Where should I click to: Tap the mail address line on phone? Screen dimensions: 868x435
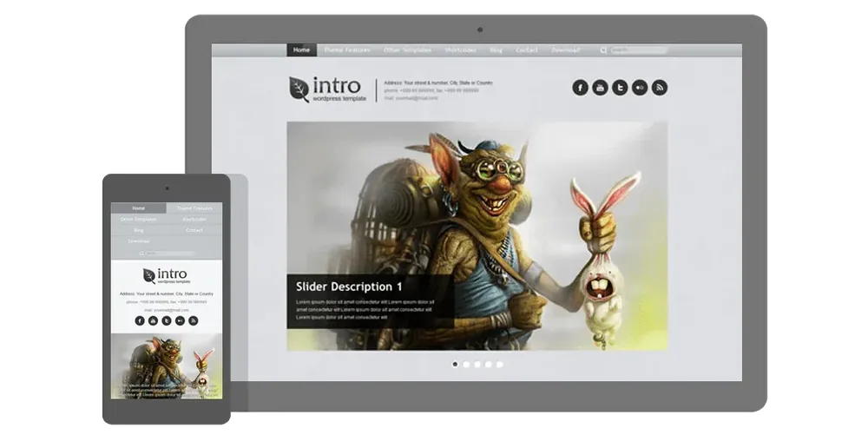167,310
